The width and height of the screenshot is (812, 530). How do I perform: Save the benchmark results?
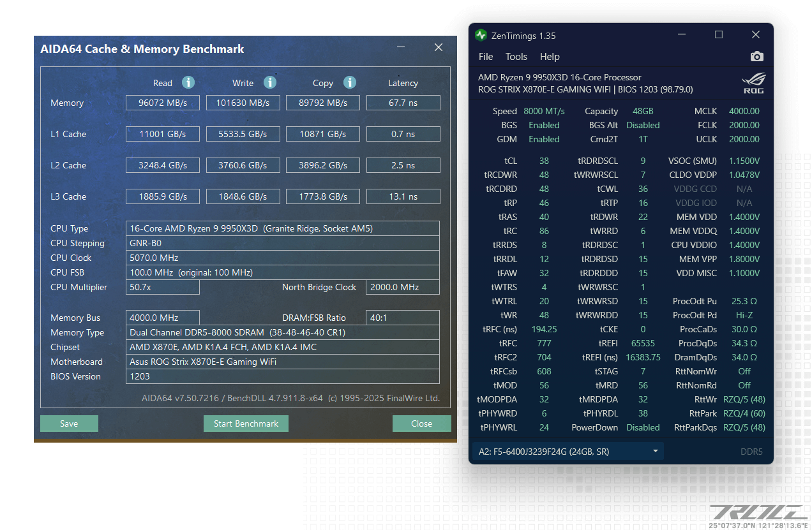point(69,423)
